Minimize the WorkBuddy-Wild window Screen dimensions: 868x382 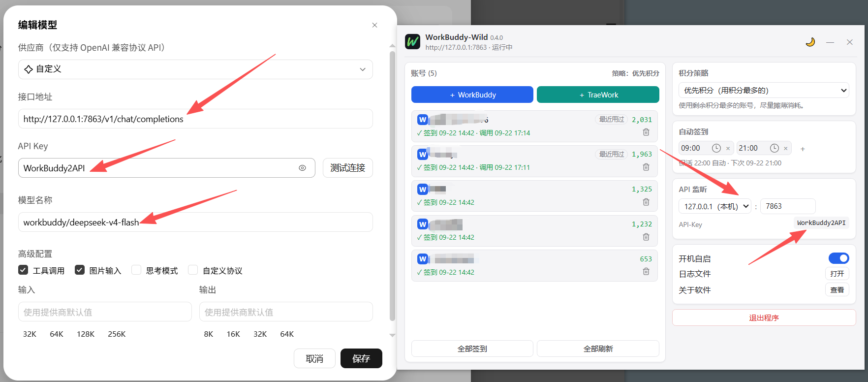(x=830, y=42)
